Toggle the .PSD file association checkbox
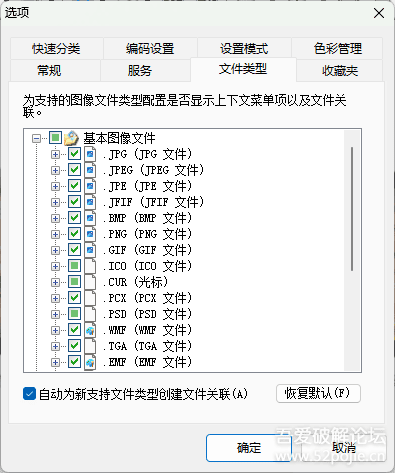Image resolution: width=395 pixels, height=473 pixels. pos(74,314)
